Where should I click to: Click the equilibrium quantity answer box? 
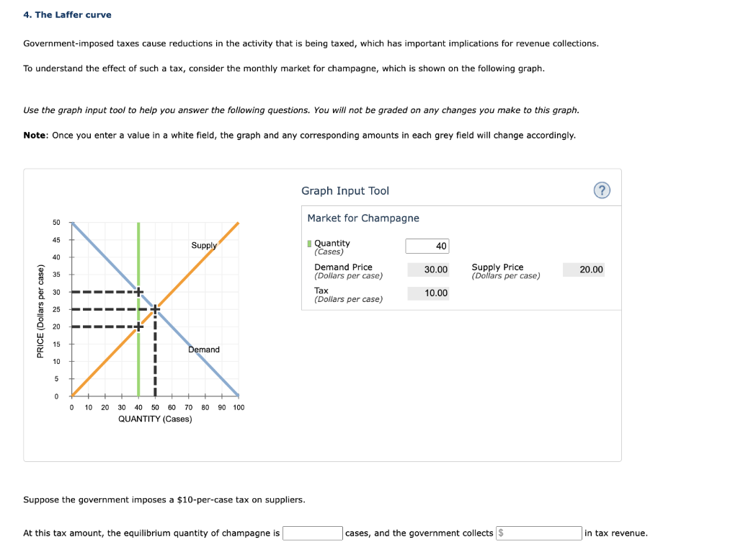pyautogui.click(x=313, y=533)
